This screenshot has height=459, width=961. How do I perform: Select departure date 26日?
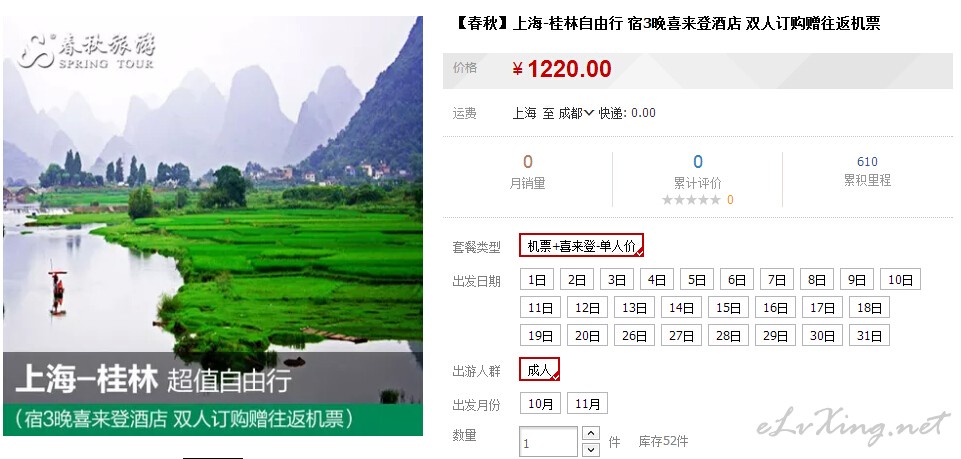click(x=634, y=335)
